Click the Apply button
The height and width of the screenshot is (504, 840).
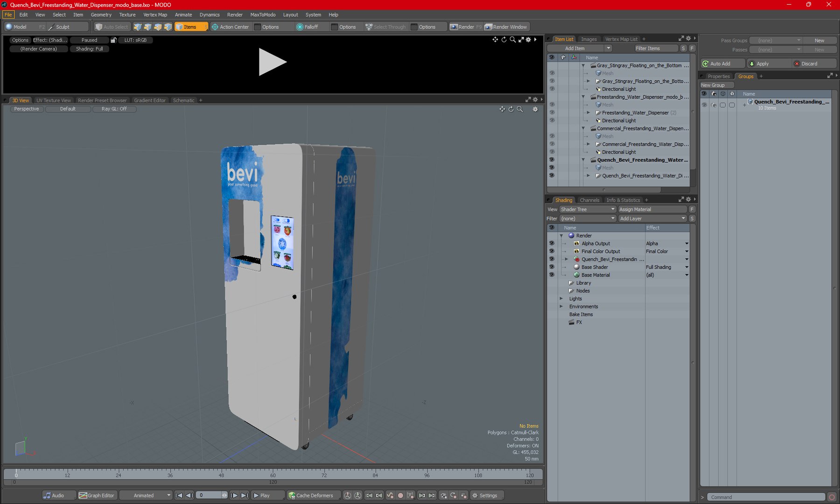(x=769, y=64)
